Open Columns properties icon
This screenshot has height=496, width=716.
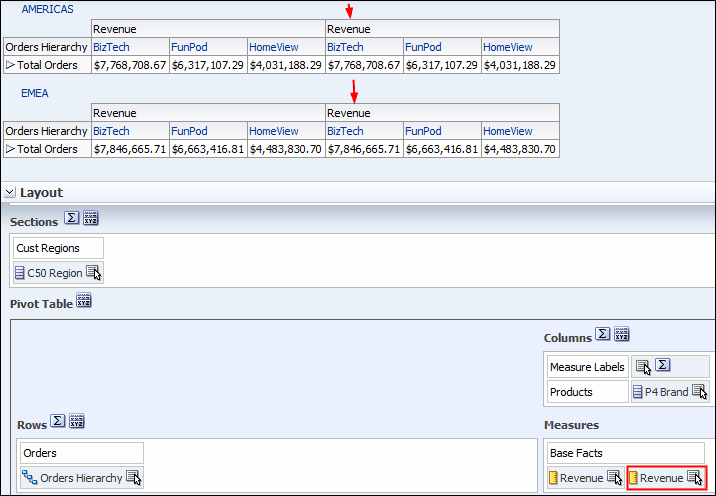(622, 335)
